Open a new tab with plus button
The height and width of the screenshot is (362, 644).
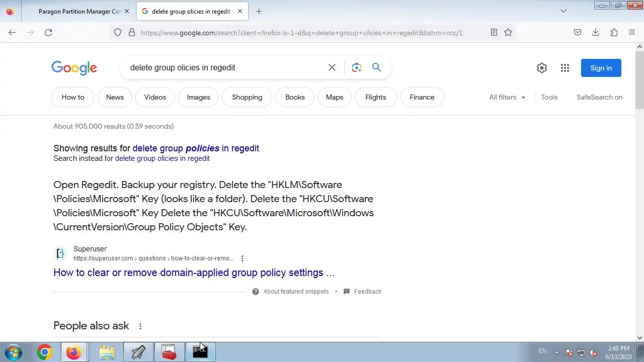coord(259,11)
